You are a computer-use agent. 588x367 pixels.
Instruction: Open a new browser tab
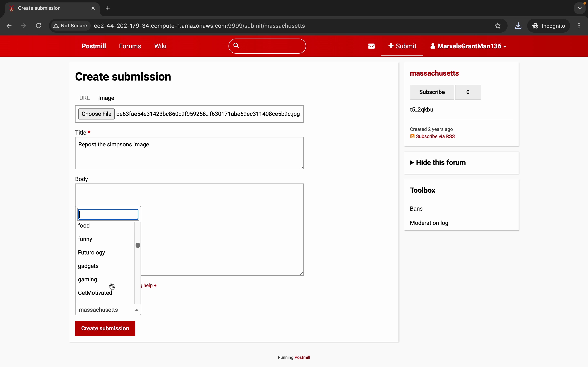click(x=108, y=8)
